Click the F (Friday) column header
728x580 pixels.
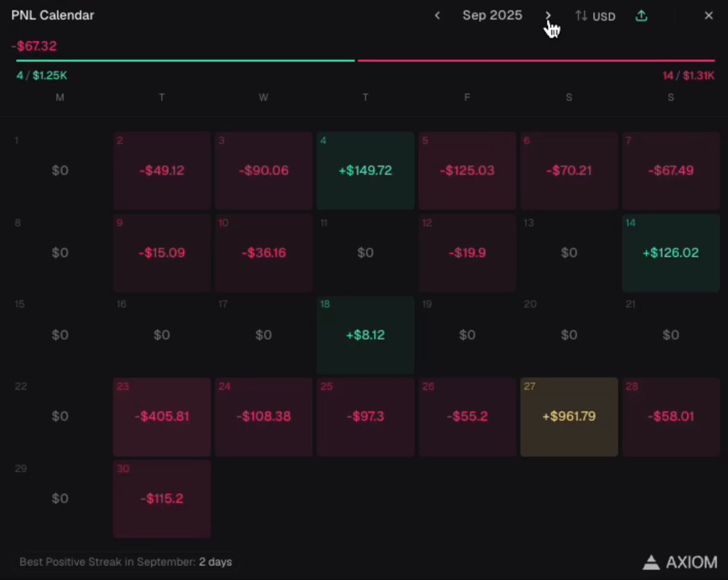pyautogui.click(x=467, y=98)
